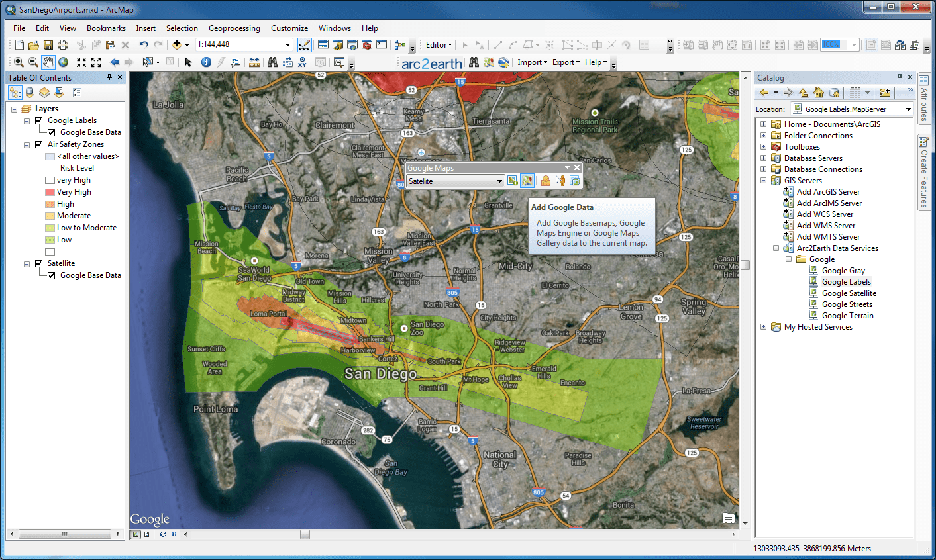Toggle Google Base Data under Satellite
This screenshot has width=936, height=560.
click(x=51, y=275)
